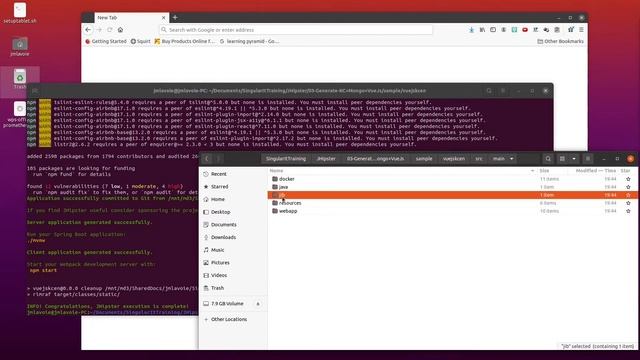Toggle grid view in Files header
Screen dimensions: 640x360
[562, 159]
